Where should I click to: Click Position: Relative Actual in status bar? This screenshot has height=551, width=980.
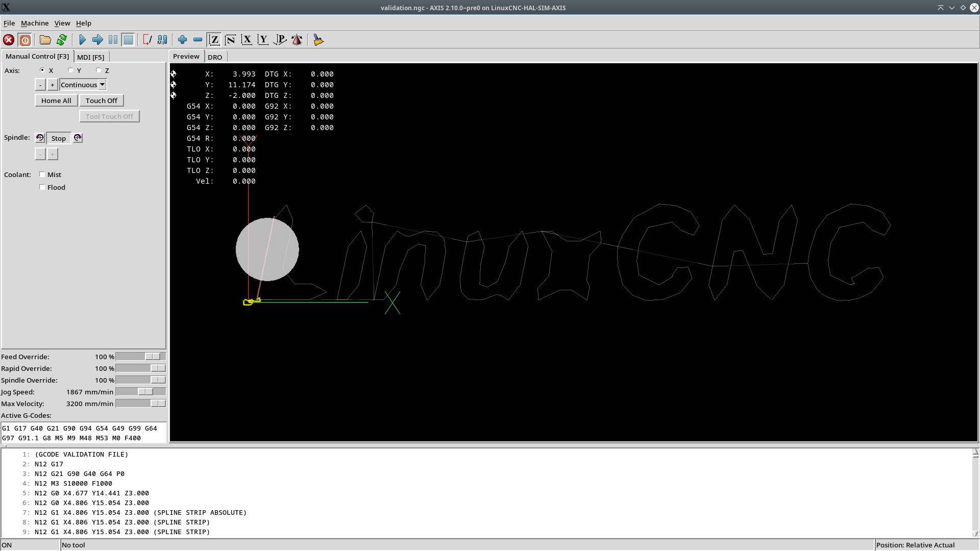(x=915, y=545)
